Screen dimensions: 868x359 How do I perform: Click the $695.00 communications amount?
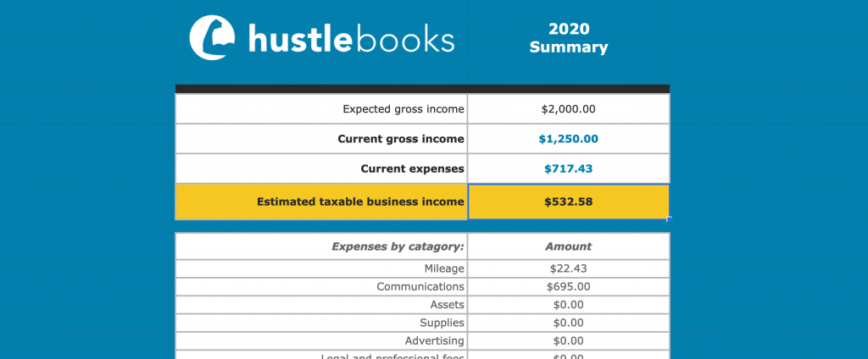point(569,286)
